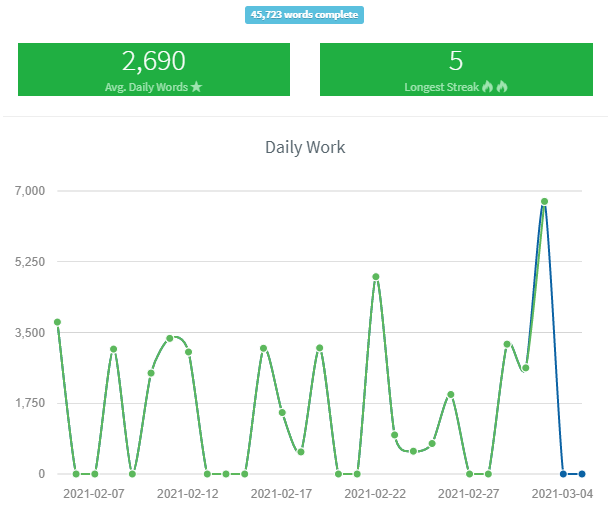Click the Longest Streak value 5

coord(456,61)
